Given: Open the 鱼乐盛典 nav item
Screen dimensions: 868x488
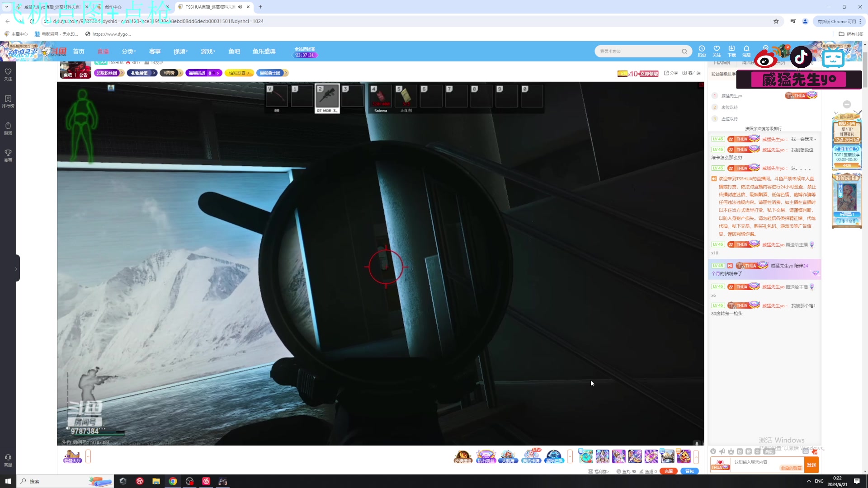Looking at the screenshot, I should pyautogui.click(x=264, y=52).
